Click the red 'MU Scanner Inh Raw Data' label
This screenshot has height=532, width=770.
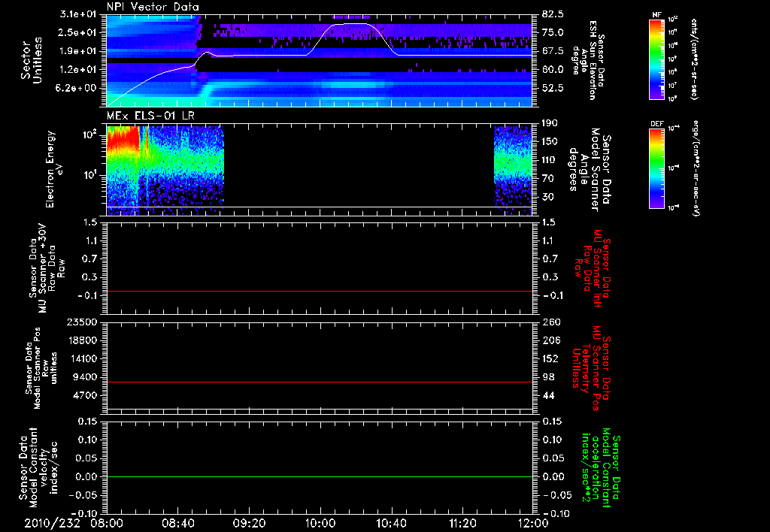(593, 268)
